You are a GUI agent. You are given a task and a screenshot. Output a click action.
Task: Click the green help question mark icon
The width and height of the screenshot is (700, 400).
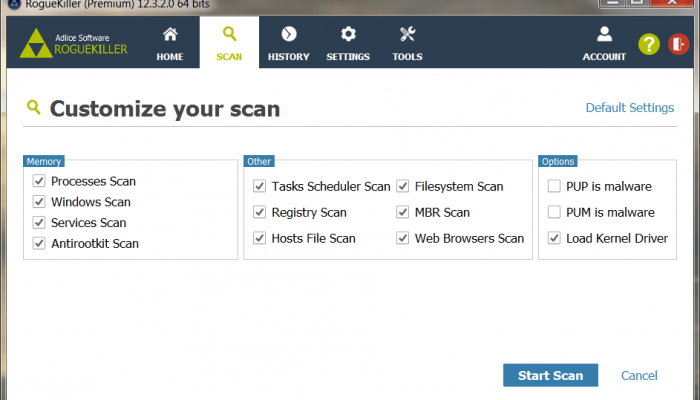[649, 44]
